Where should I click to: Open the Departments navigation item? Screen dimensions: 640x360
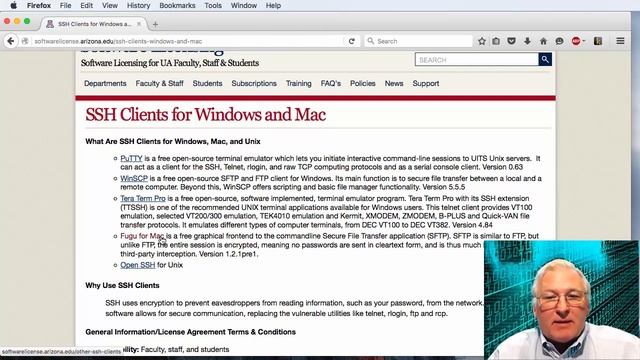click(x=105, y=83)
